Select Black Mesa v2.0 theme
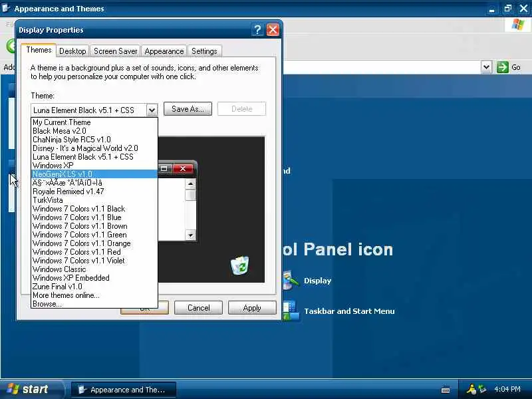The image size is (532, 399). [94, 131]
